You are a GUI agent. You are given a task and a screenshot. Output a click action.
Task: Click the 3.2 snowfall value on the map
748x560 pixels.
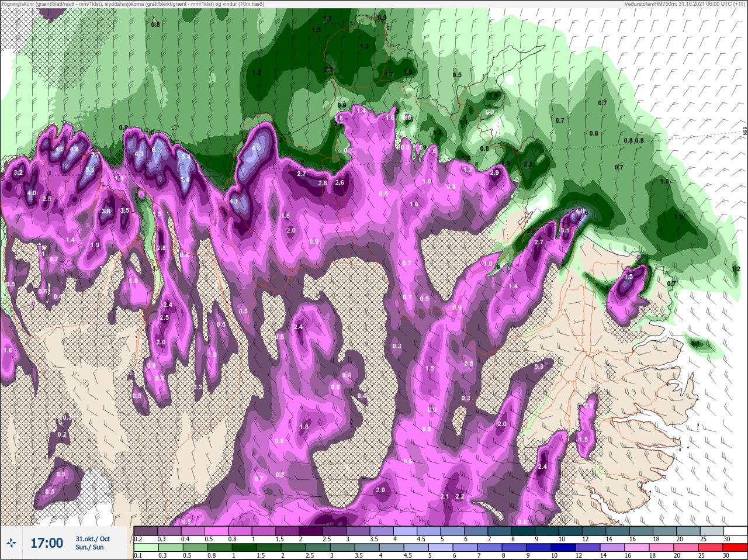click(18, 172)
